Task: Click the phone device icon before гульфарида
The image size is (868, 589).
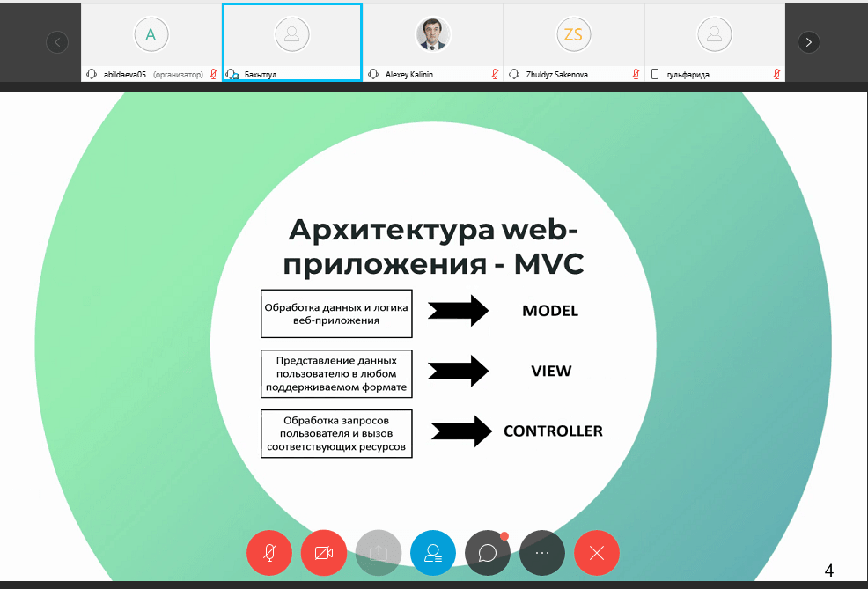Action: tap(655, 74)
